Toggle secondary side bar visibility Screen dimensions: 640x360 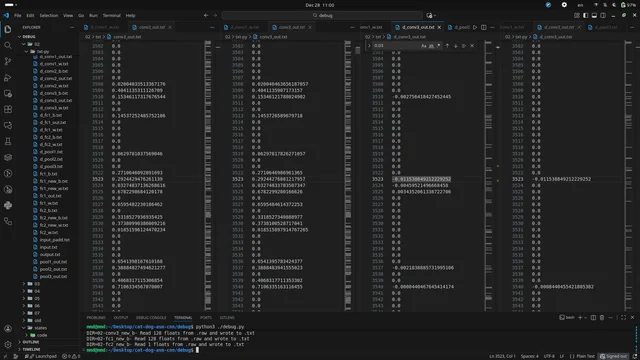[x=603, y=16]
